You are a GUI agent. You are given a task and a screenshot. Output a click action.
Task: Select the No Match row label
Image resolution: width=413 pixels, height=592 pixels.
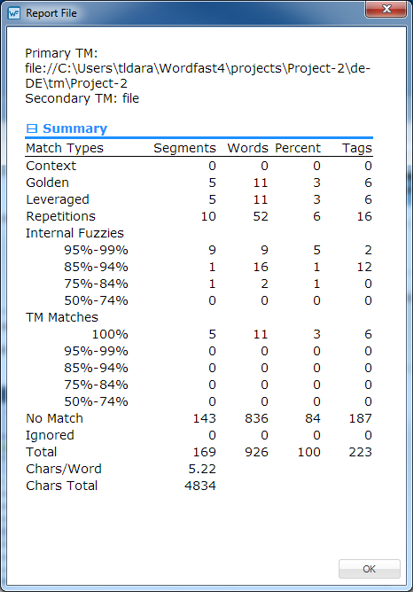[54, 418]
